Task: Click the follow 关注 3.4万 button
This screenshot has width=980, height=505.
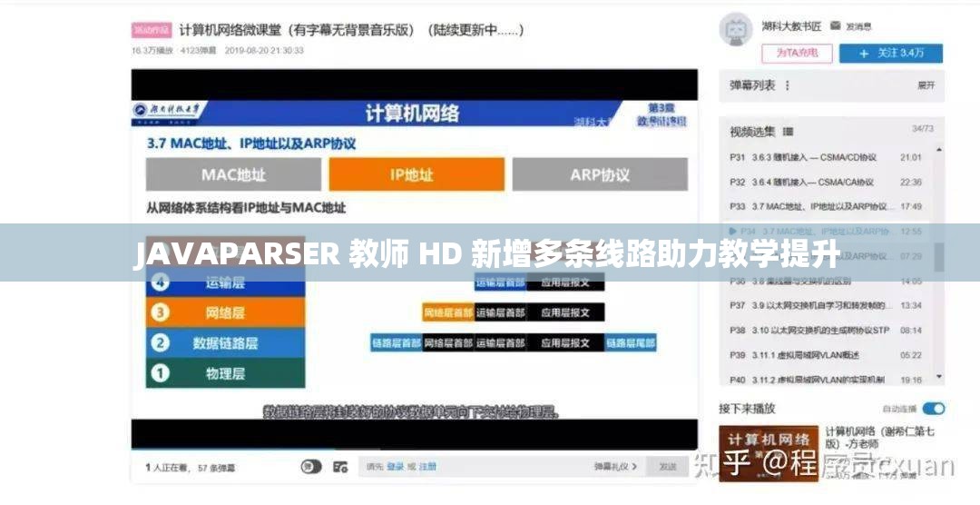Action: coord(891,54)
